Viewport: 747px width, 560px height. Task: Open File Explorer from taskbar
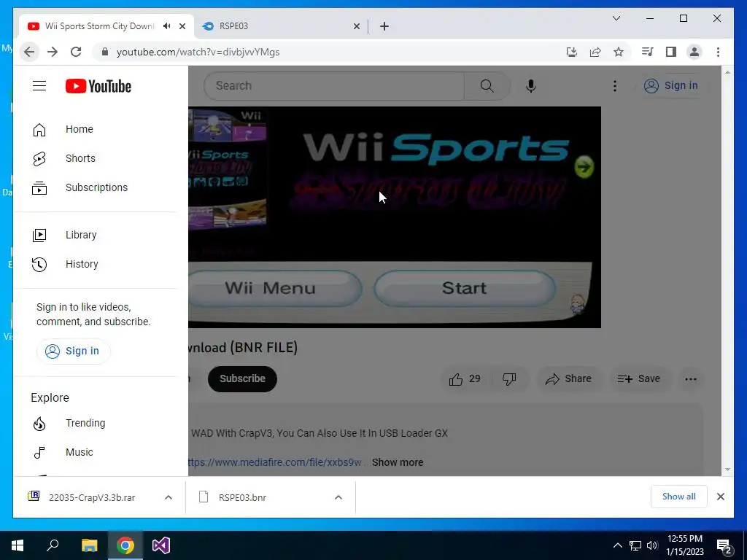(89, 545)
